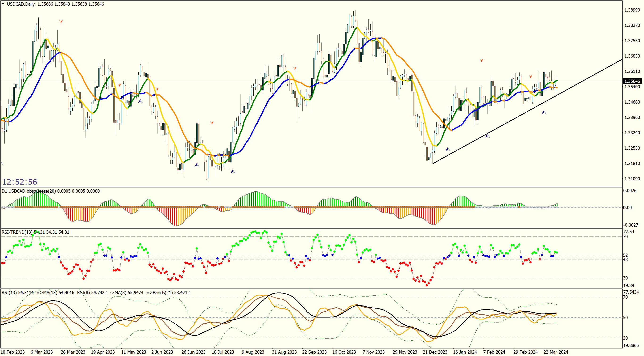Select the red down arrow above September 2023 dip
644x356 pixels.
295,68
